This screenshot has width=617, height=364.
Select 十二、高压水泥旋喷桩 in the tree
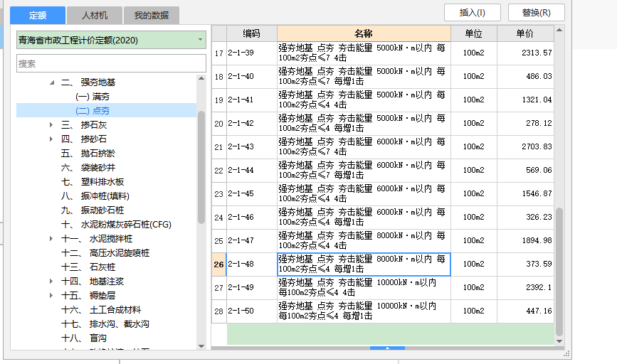[105, 253]
